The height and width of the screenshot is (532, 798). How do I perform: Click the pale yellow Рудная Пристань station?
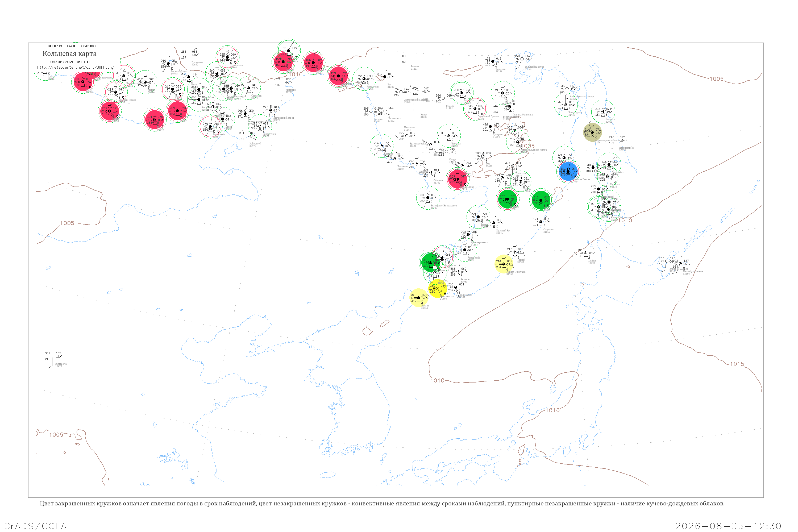click(504, 264)
